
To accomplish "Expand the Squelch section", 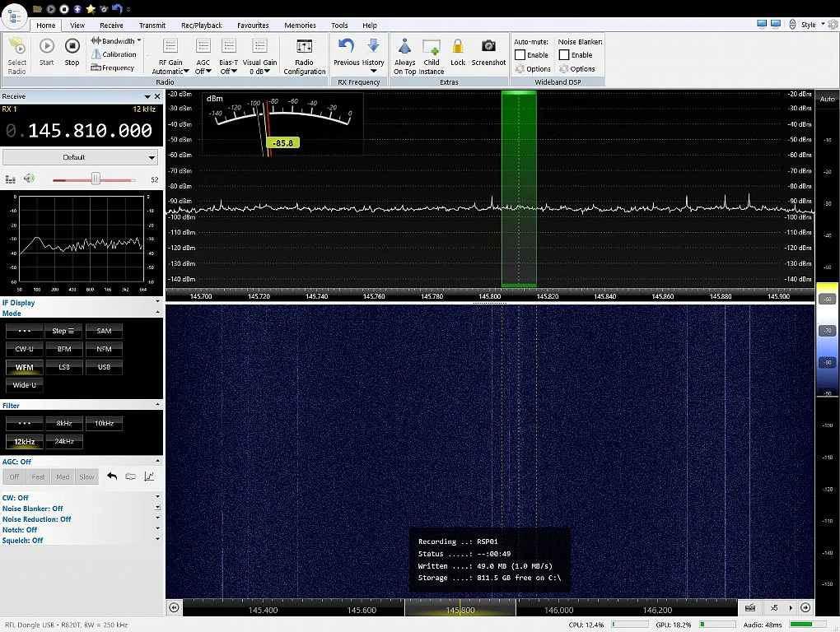I will (x=157, y=539).
